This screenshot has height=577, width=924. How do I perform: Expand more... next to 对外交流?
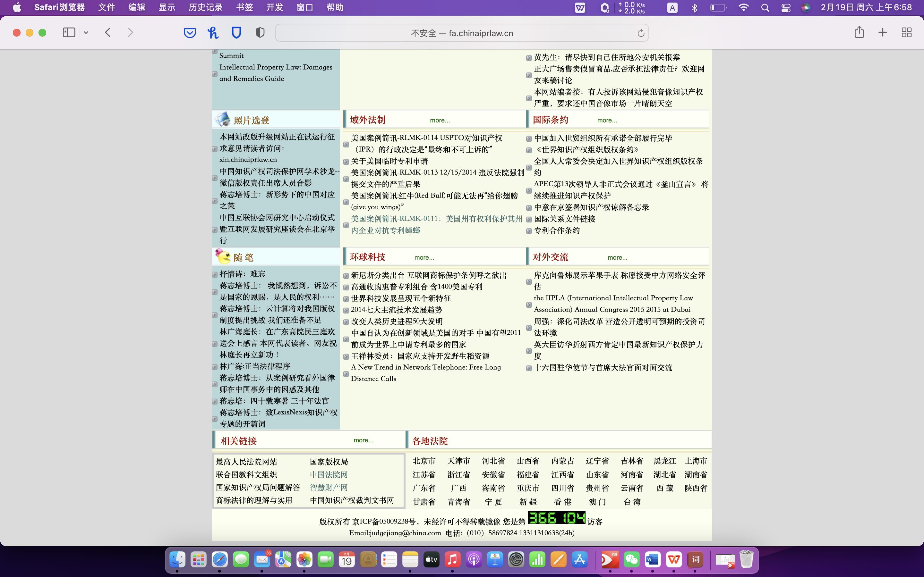(x=617, y=258)
